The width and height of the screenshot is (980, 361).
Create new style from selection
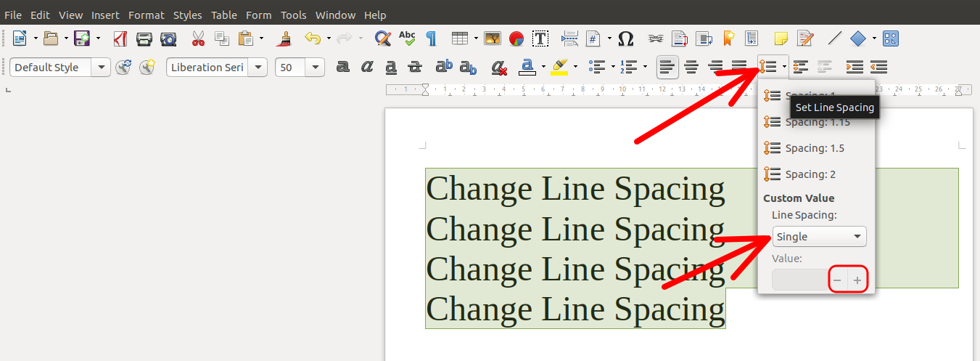[148, 67]
